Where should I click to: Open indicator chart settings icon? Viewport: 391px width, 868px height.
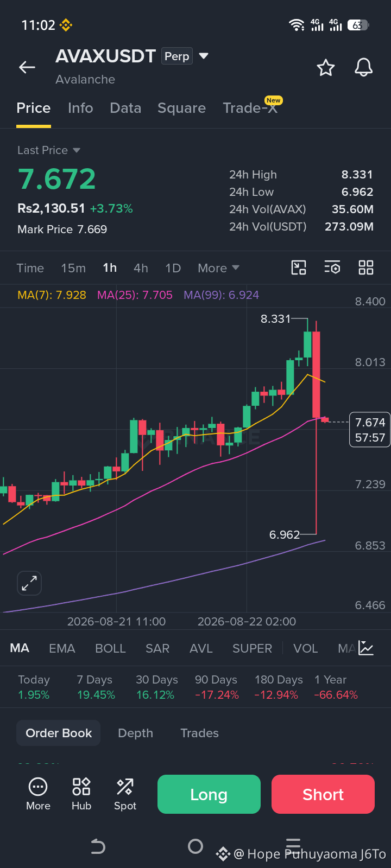click(366, 648)
